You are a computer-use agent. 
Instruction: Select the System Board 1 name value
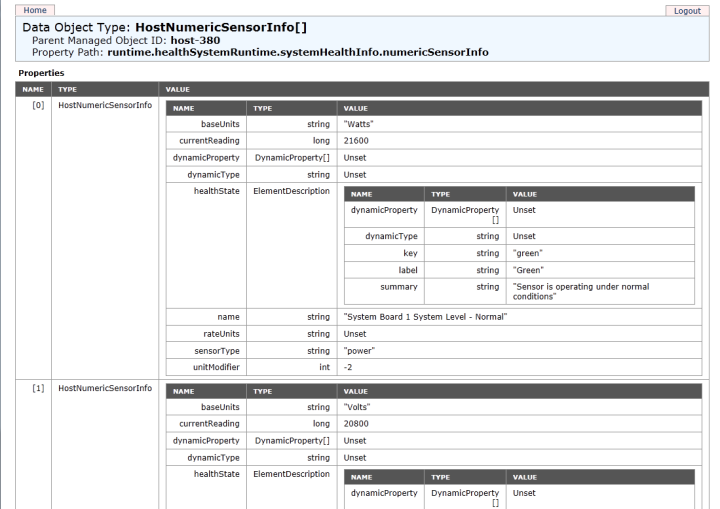click(x=425, y=317)
